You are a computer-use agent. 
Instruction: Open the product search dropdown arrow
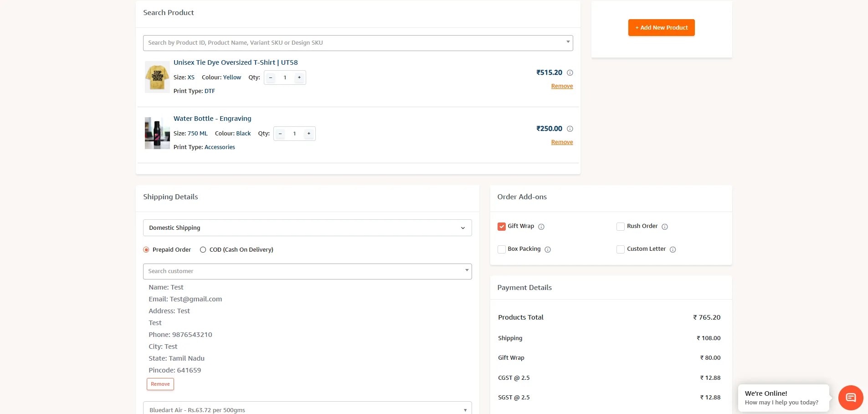click(568, 42)
